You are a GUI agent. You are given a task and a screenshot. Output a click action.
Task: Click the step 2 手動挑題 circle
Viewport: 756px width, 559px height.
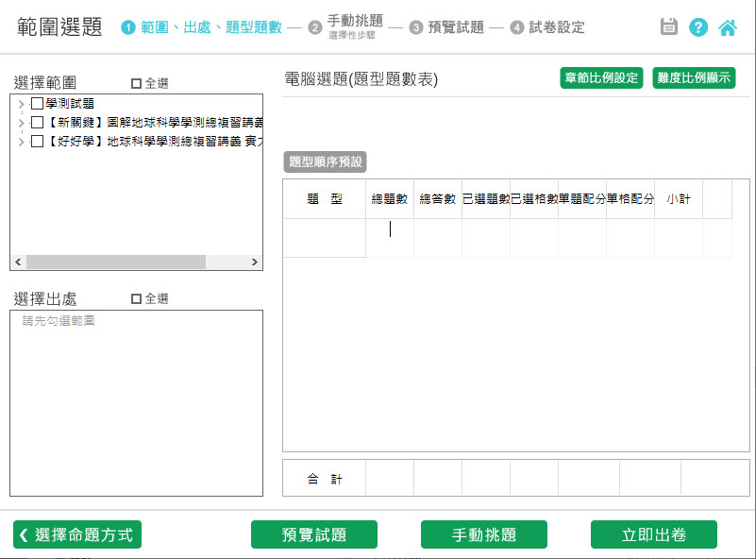click(315, 27)
